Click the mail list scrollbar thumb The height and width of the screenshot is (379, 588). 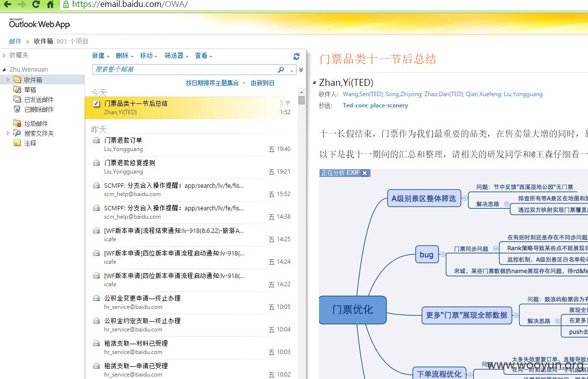[301, 100]
